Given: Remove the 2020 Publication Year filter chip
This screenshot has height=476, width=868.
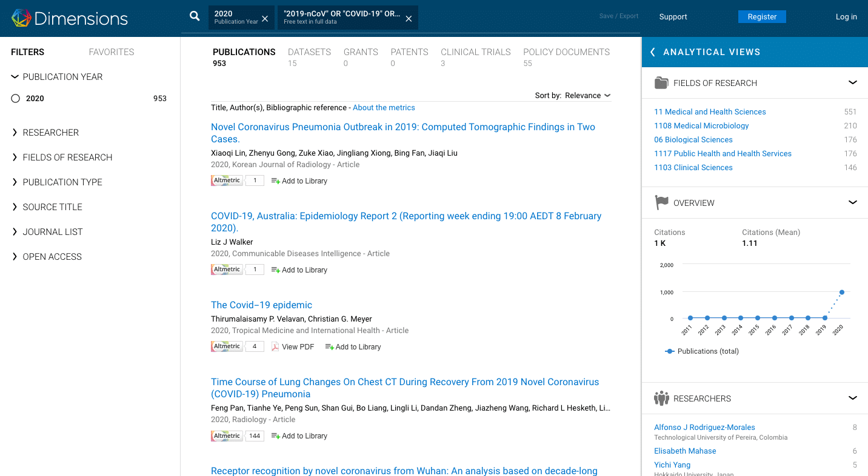Looking at the screenshot, I should pos(265,19).
